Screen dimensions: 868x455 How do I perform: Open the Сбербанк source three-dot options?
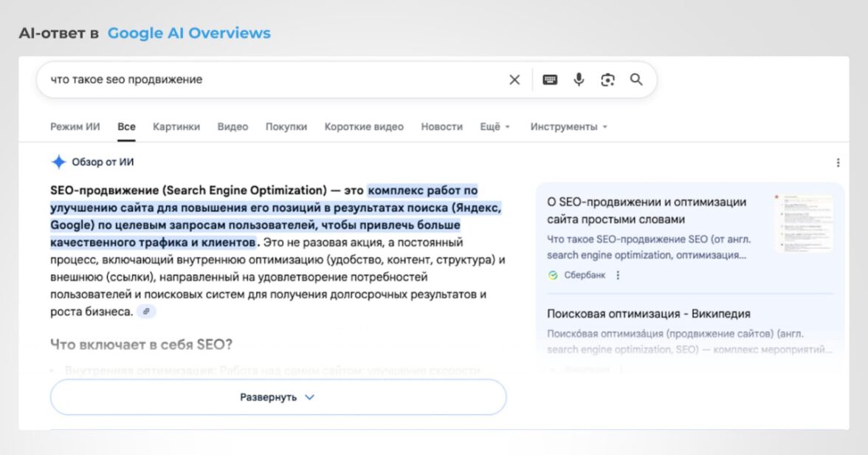tap(618, 276)
